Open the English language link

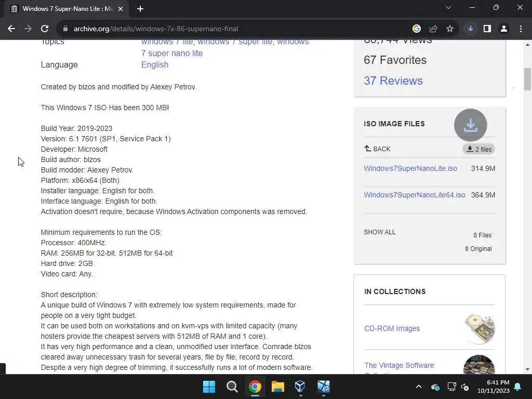click(x=155, y=65)
